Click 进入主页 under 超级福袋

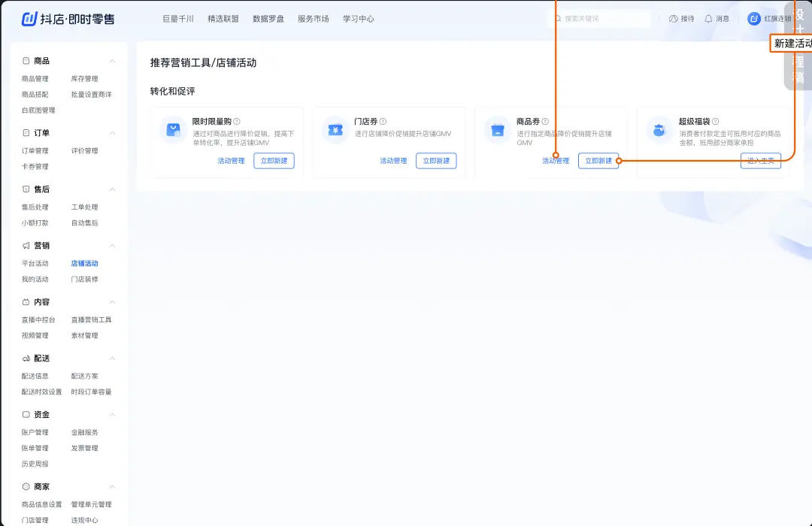(761, 161)
